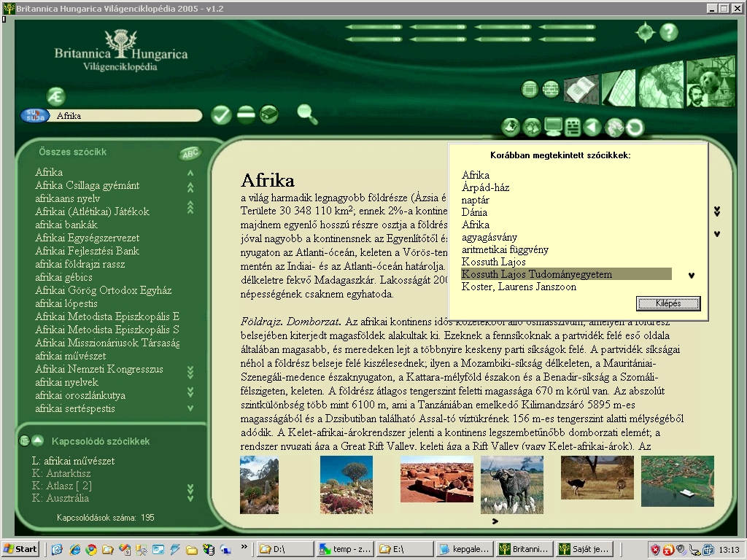Select Árpád-ház in the history popup
This screenshot has height=560, width=747.
tap(485, 187)
